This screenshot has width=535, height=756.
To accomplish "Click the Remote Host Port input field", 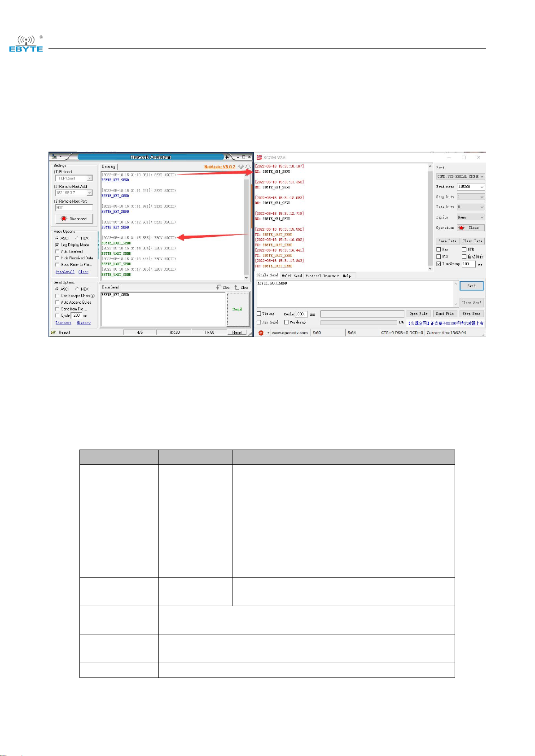I will click(x=74, y=208).
